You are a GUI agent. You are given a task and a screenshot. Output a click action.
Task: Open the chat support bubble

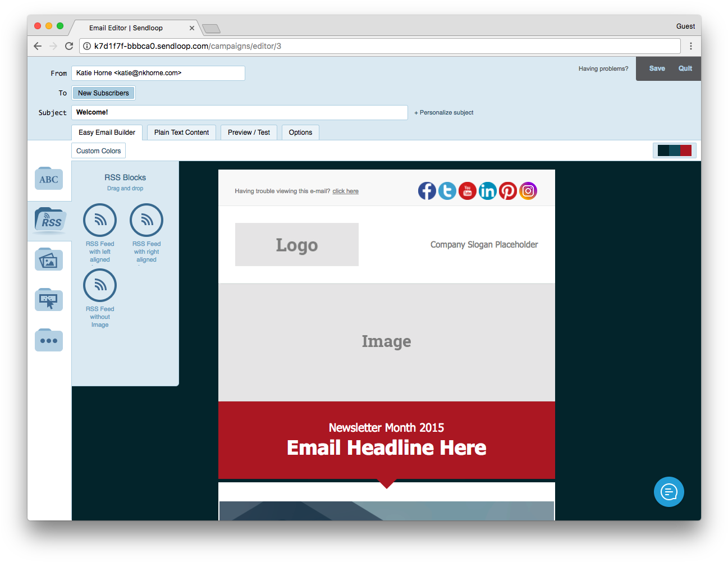coord(669,492)
